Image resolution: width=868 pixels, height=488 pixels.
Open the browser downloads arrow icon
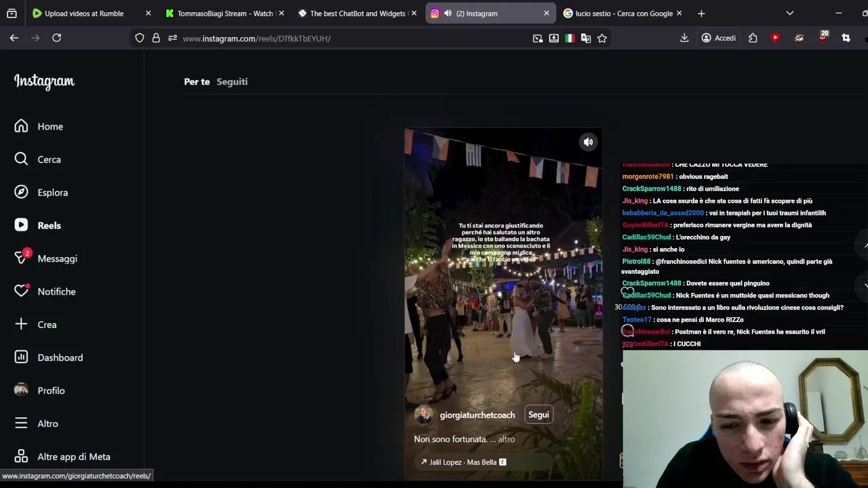point(684,39)
